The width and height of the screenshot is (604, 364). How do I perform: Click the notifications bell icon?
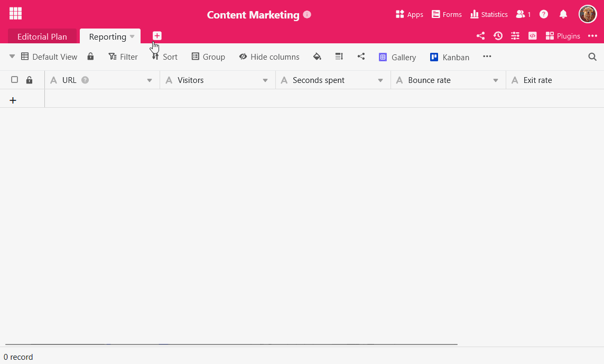(563, 14)
